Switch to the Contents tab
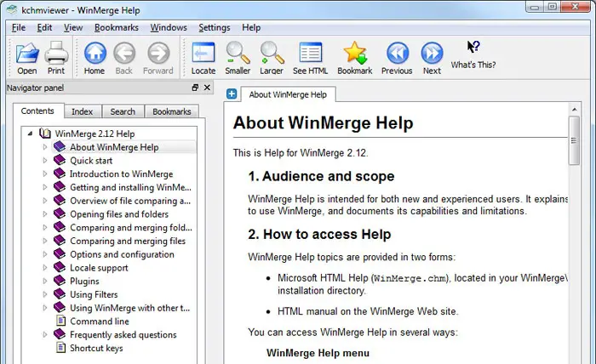 click(37, 111)
